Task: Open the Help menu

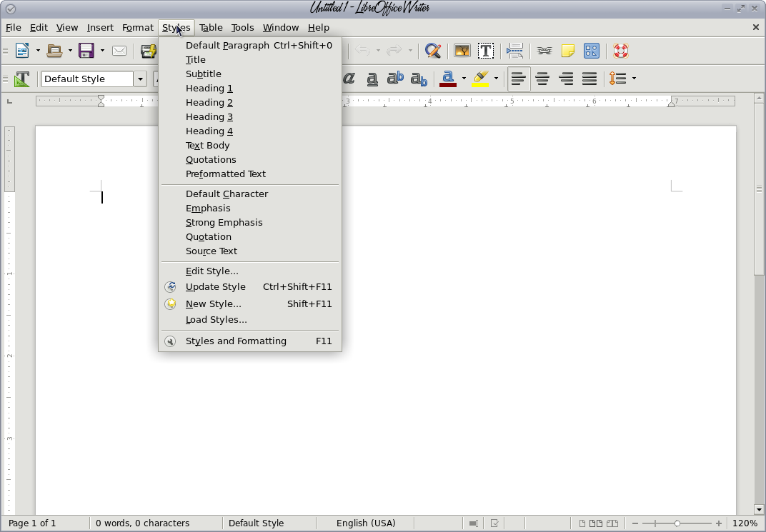Action: [x=319, y=28]
